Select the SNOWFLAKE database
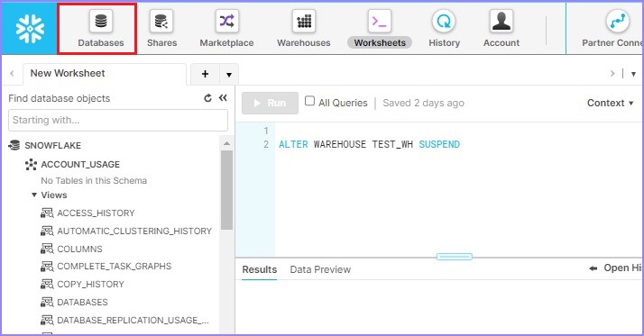The height and width of the screenshot is (336, 644). point(52,145)
